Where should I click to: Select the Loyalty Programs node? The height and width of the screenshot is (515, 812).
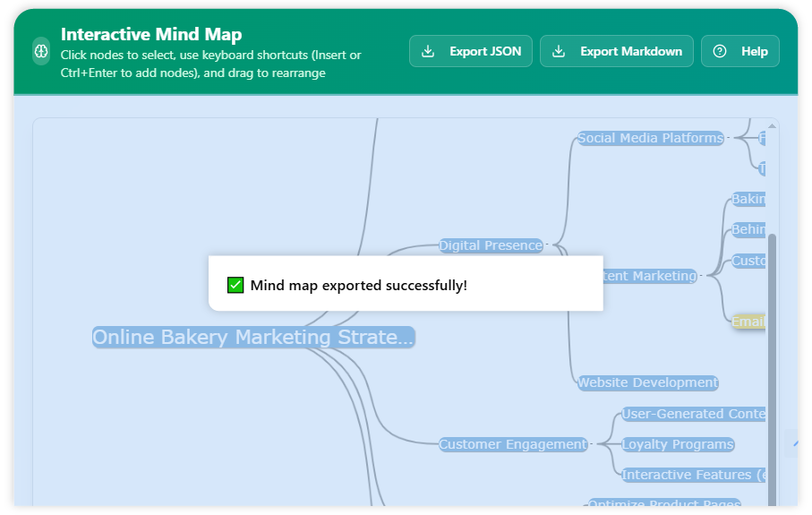[x=678, y=444]
